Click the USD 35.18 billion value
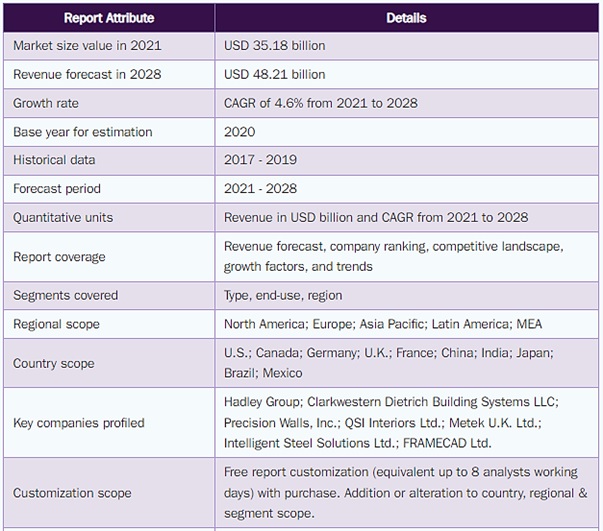Screen dimensions: 603x531 [x=275, y=46]
